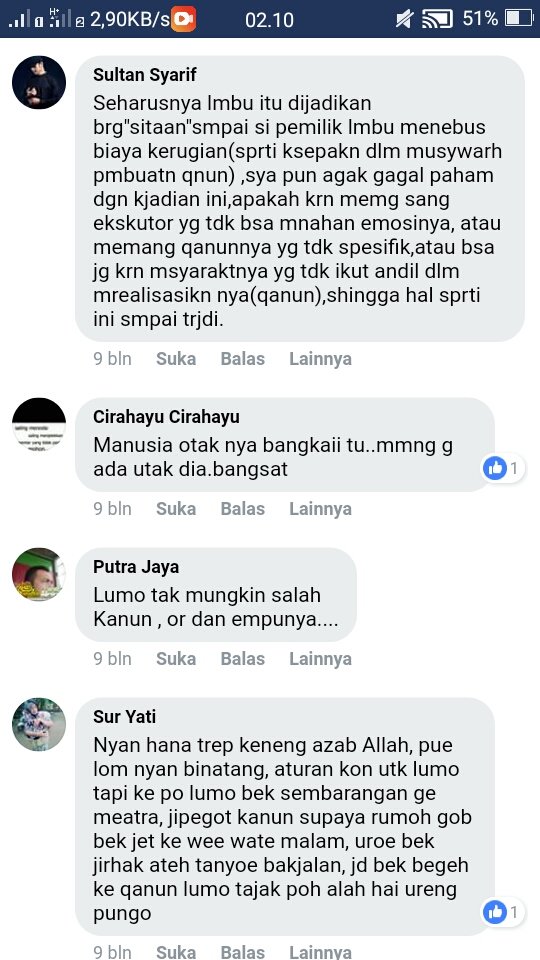Viewport: 540px width, 960px height.
Task: Open Lainnya options on Sultan Syarif's comment
Action: (320, 359)
